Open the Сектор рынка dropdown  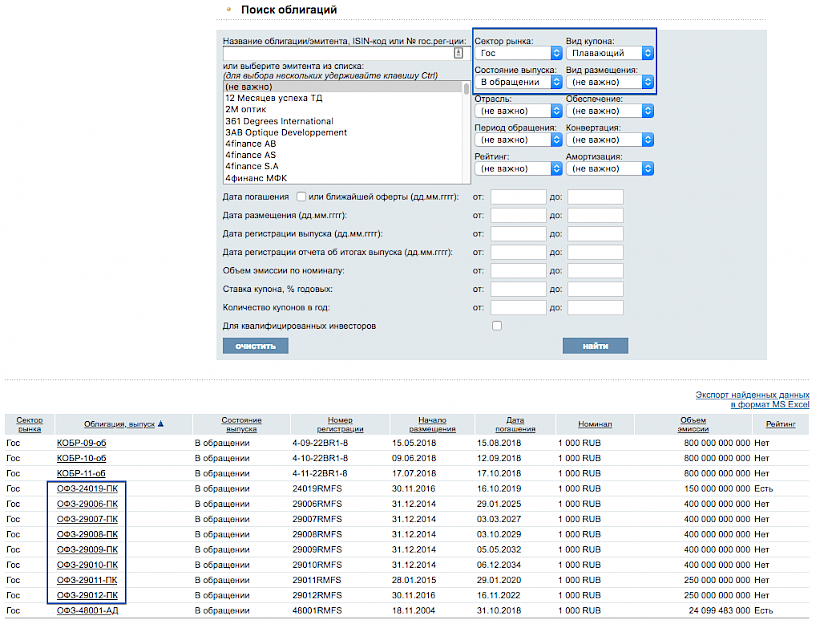518,53
